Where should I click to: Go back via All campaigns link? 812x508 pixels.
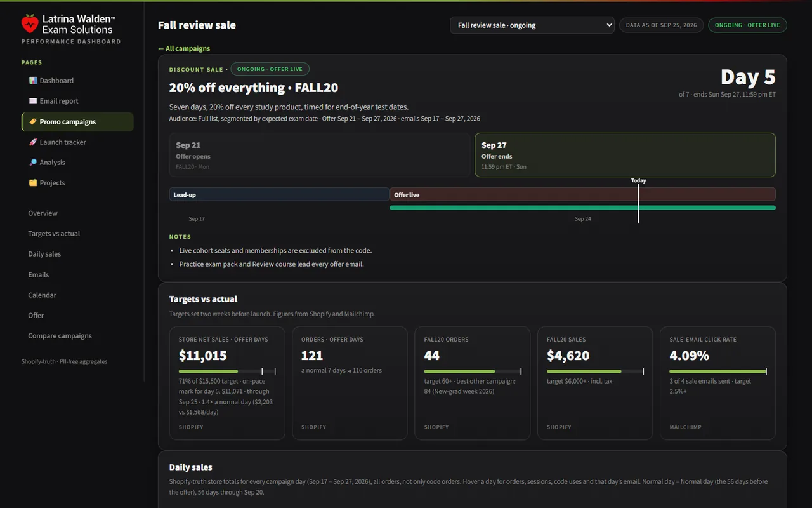184,48
